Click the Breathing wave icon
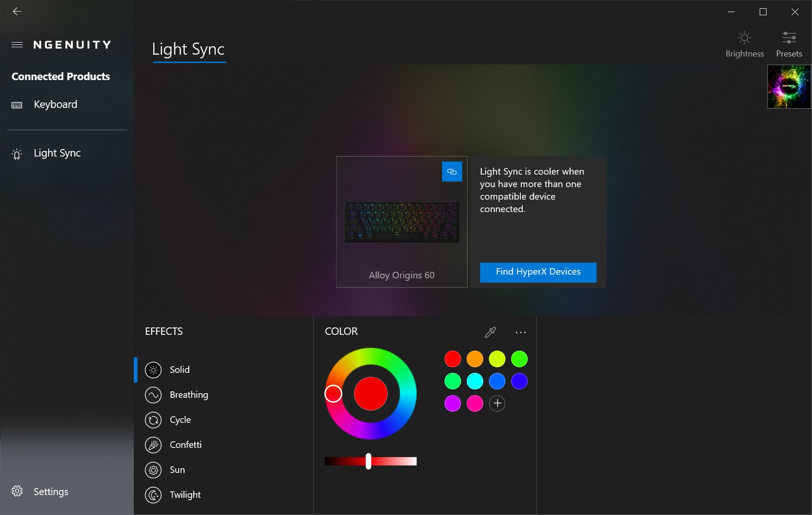The width and height of the screenshot is (812, 515). coord(153,395)
